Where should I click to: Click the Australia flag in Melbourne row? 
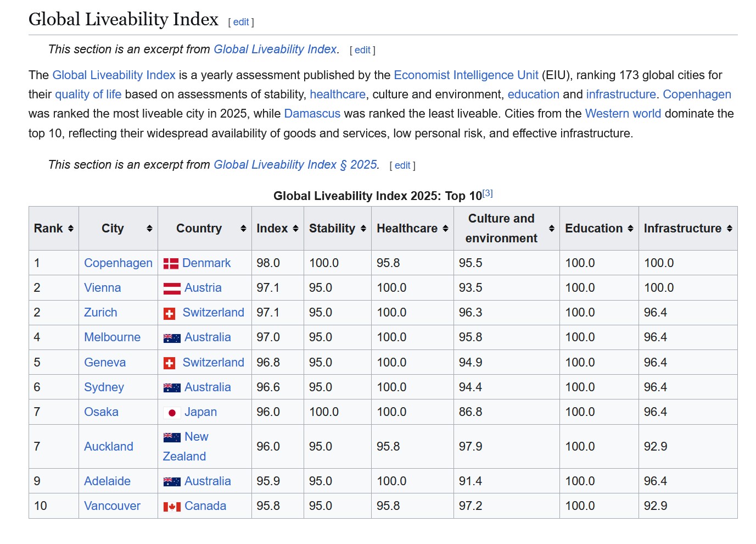[x=172, y=338]
